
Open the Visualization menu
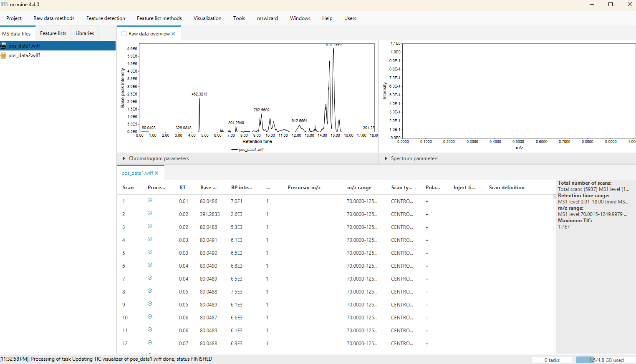[x=207, y=18]
